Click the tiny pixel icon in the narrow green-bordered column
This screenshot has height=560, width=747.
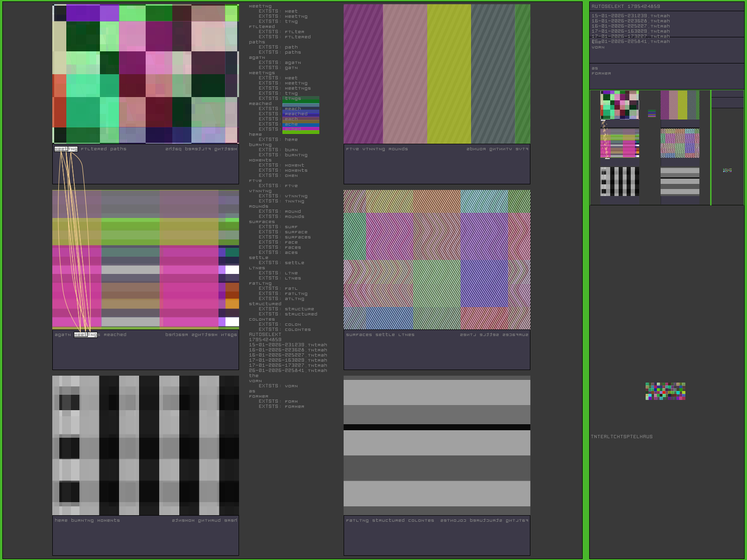[727, 170]
